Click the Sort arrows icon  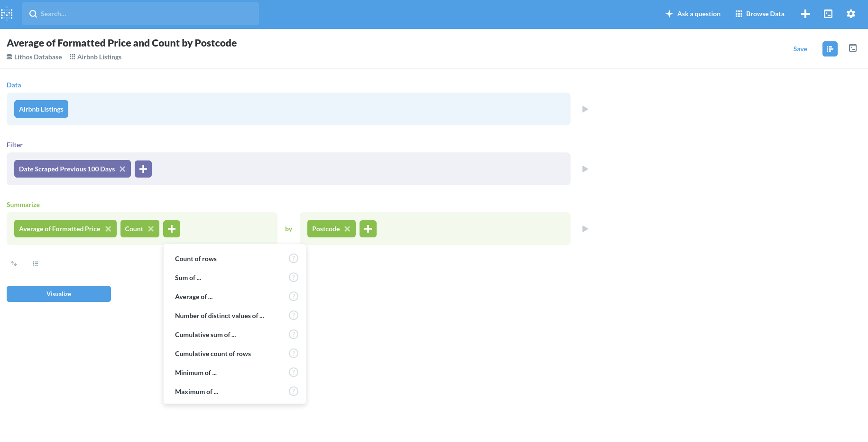point(14,263)
